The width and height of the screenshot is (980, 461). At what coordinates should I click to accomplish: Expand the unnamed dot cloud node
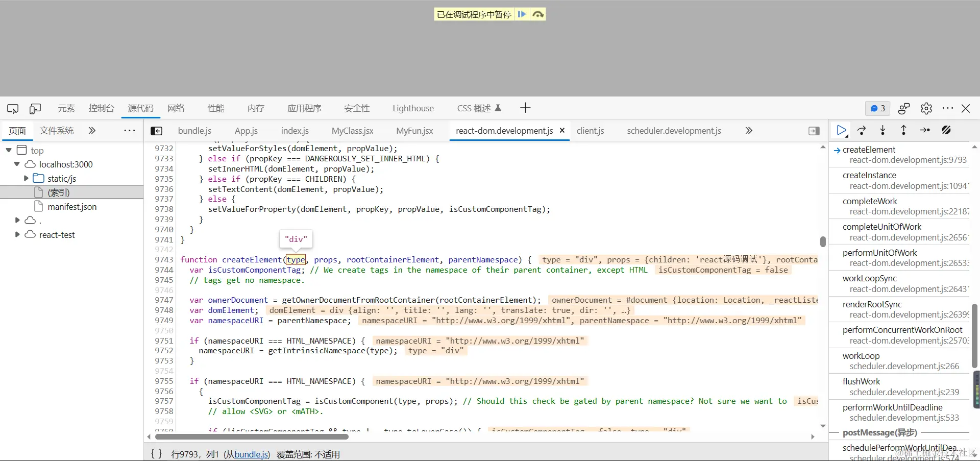coord(17,221)
